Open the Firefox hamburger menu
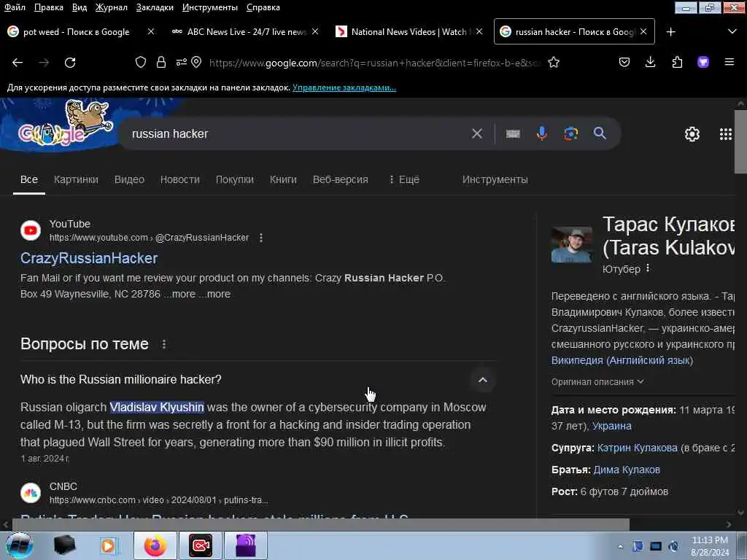The height and width of the screenshot is (560, 747). pyautogui.click(x=729, y=63)
